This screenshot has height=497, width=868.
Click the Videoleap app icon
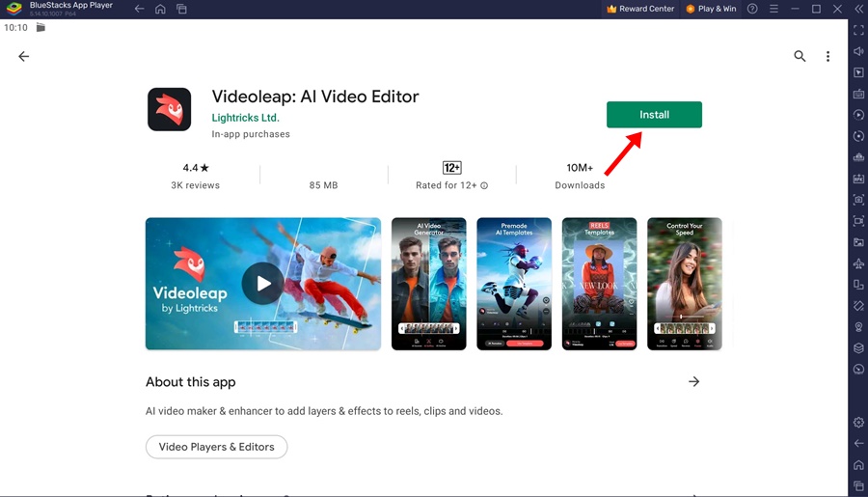[170, 109]
